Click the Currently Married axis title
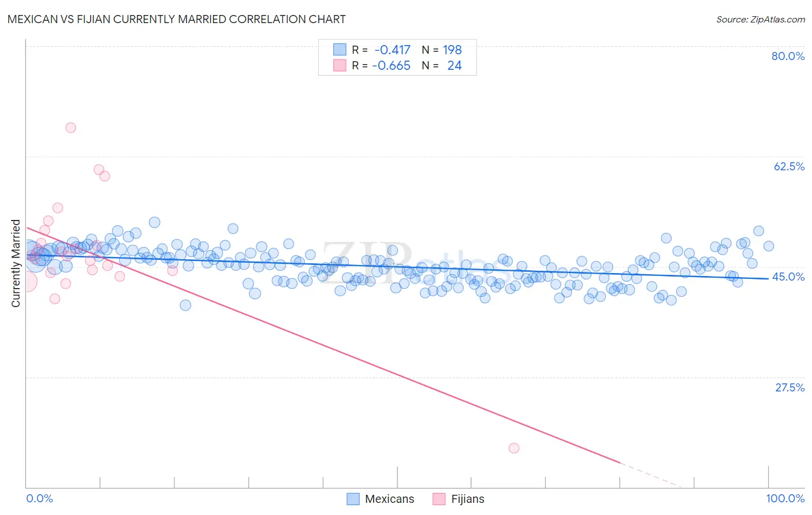The image size is (812, 515). coord(16,263)
